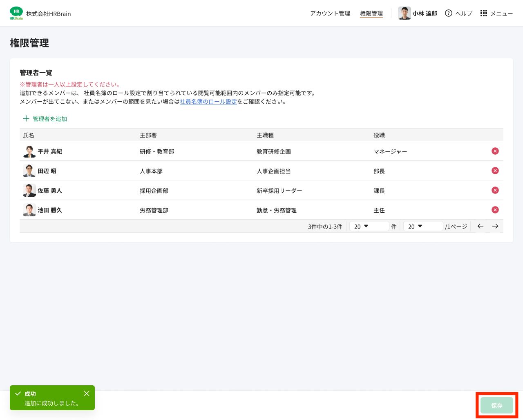Open the 社員名簿のロール設定 link

click(208, 102)
